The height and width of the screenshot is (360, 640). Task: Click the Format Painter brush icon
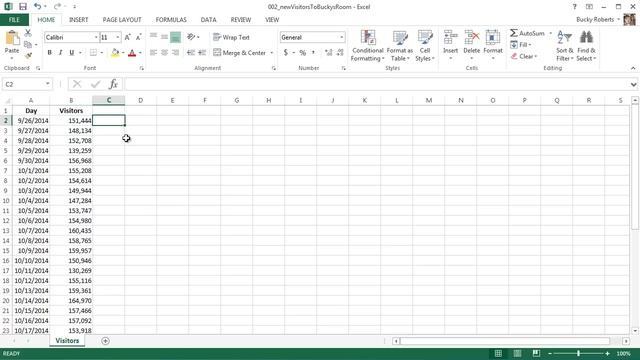click(28, 55)
